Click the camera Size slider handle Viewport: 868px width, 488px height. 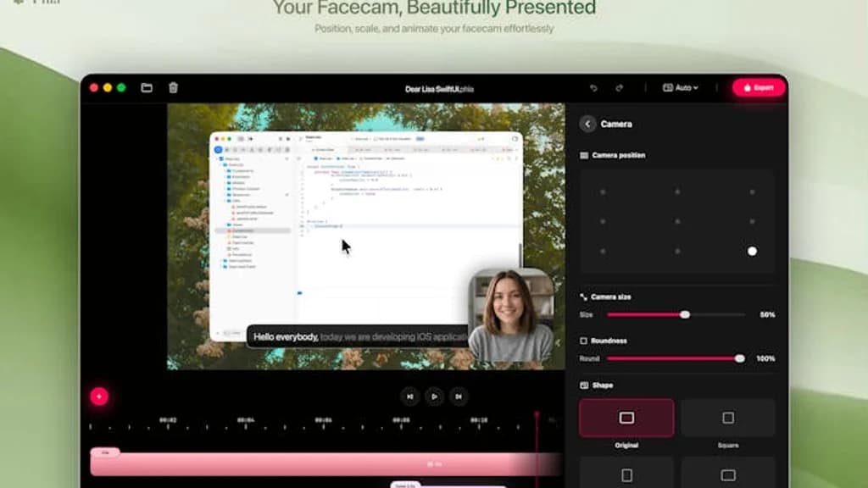pos(685,314)
